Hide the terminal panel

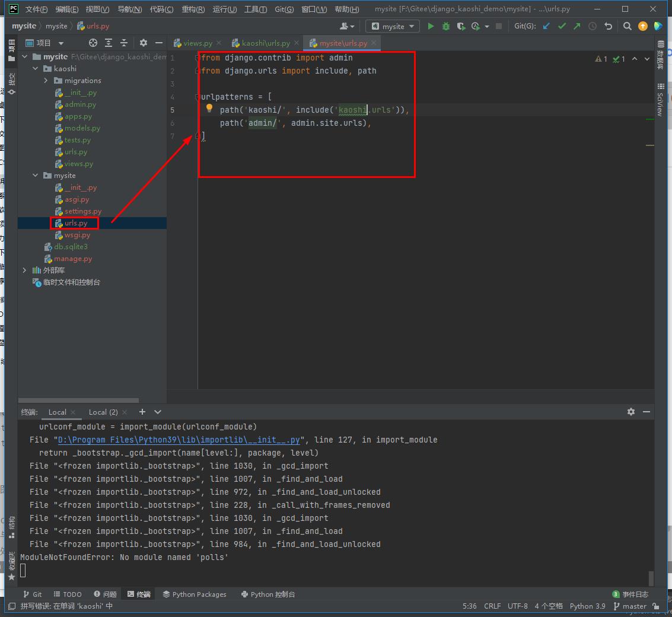click(x=646, y=412)
